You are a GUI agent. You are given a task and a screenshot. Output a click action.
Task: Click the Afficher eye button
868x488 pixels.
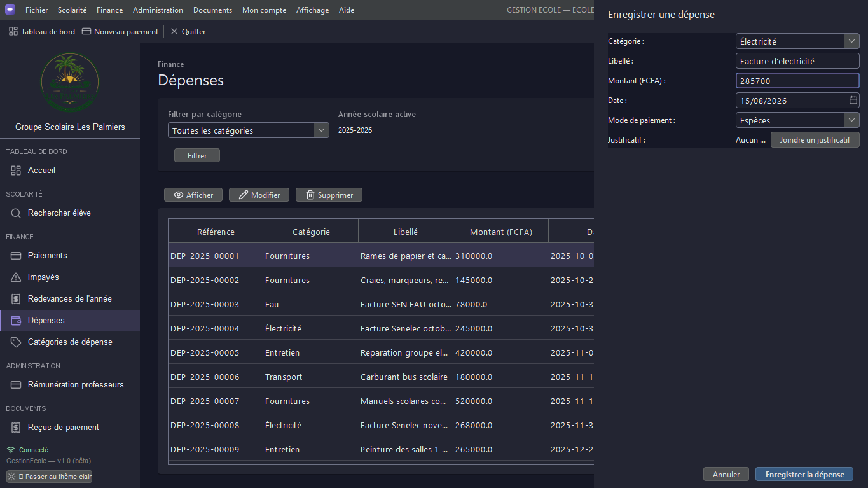point(193,195)
